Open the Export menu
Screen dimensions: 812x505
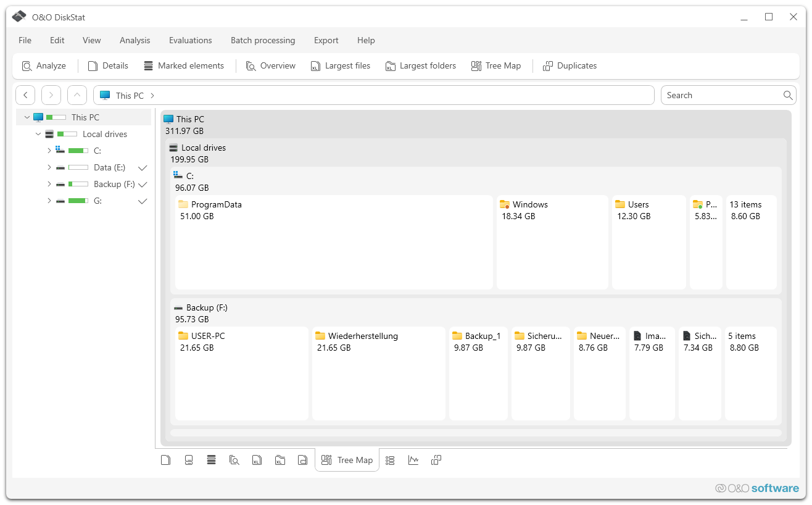[326, 40]
